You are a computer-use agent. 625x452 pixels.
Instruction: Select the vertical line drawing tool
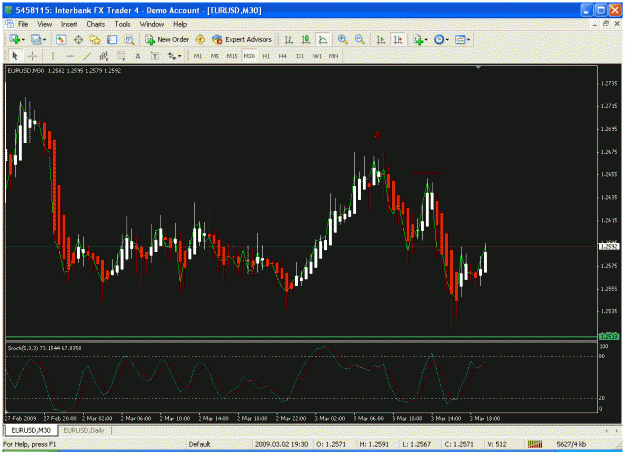tap(53, 56)
